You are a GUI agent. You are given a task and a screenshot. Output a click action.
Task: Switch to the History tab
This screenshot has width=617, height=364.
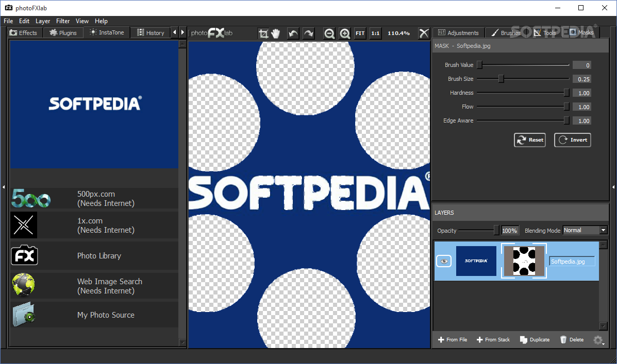[151, 32]
